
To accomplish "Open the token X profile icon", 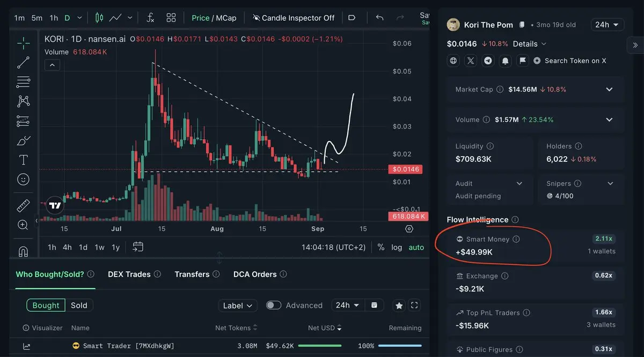I will (x=471, y=61).
